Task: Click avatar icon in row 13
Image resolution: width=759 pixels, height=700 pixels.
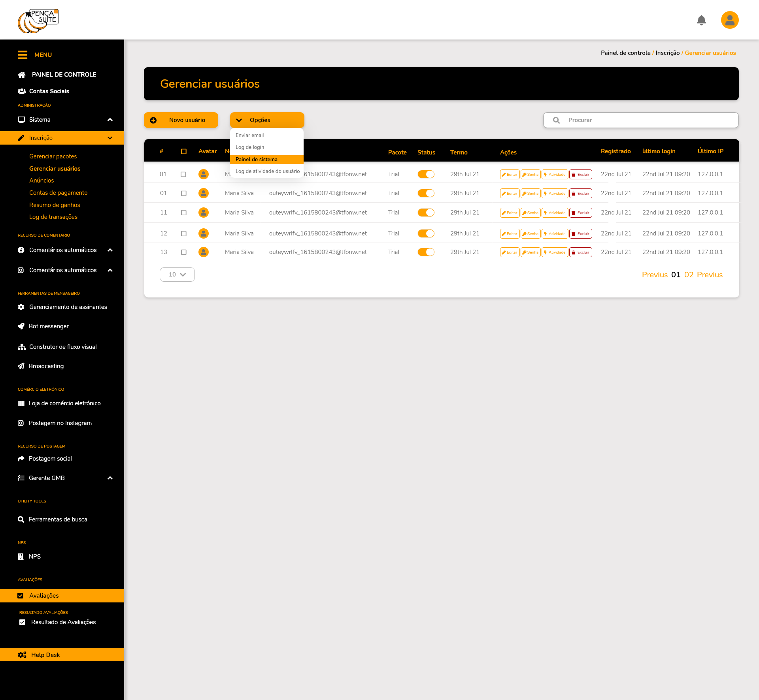Action: pos(204,252)
